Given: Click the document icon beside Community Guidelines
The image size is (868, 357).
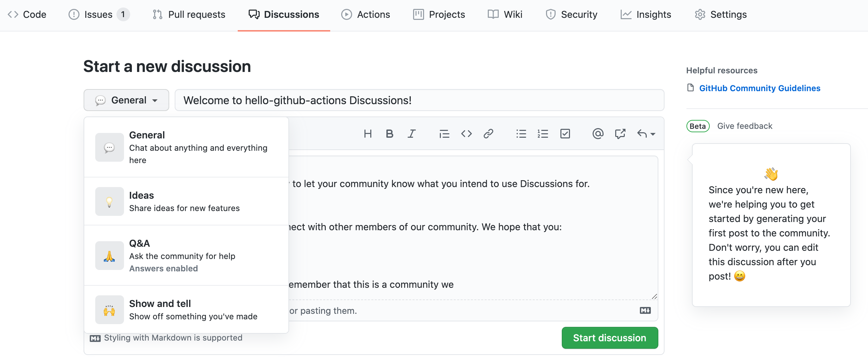Looking at the screenshot, I should tap(691, 88).
